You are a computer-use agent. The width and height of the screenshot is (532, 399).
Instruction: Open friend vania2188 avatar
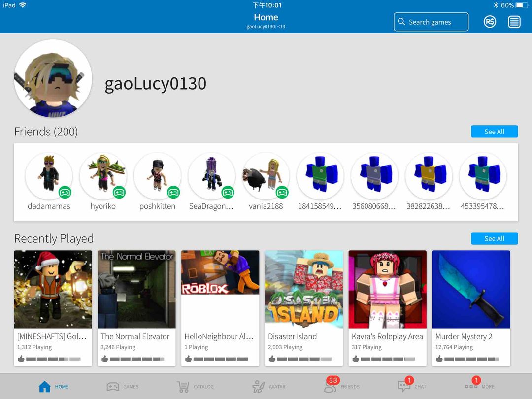[x=266, y=176]
